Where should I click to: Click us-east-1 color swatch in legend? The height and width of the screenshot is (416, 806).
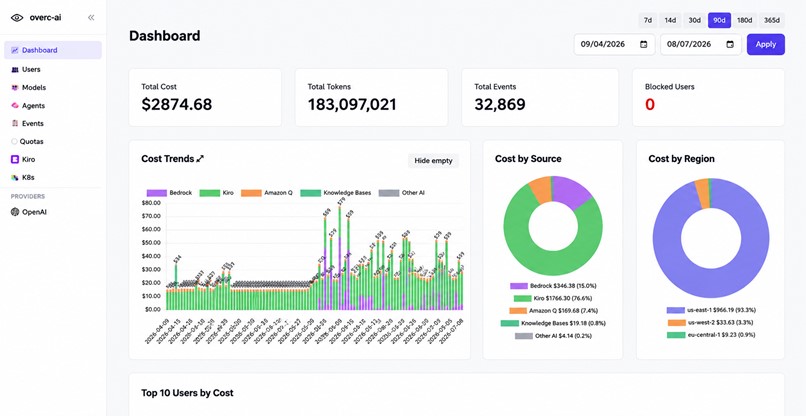click(x=676, y=310)
